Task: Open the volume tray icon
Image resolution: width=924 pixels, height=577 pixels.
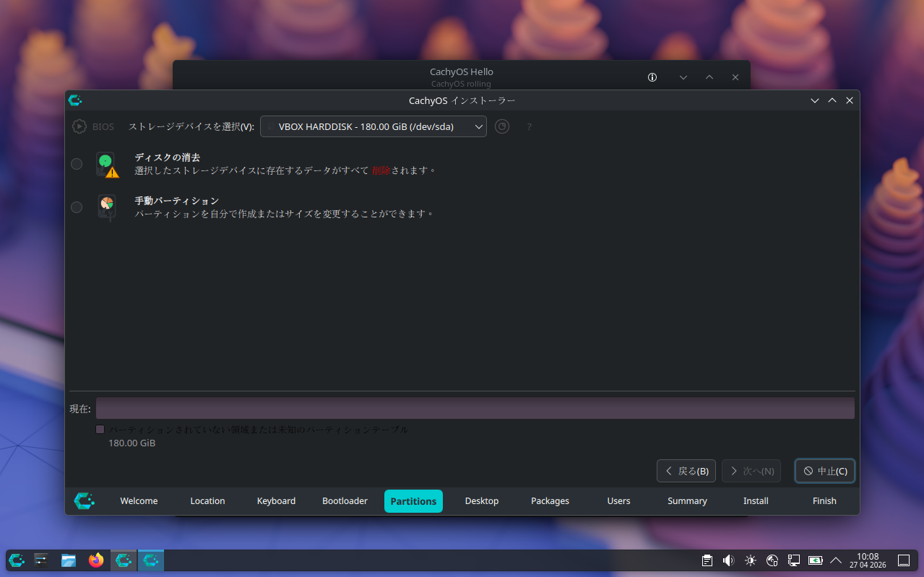Action: coord(728,560)
